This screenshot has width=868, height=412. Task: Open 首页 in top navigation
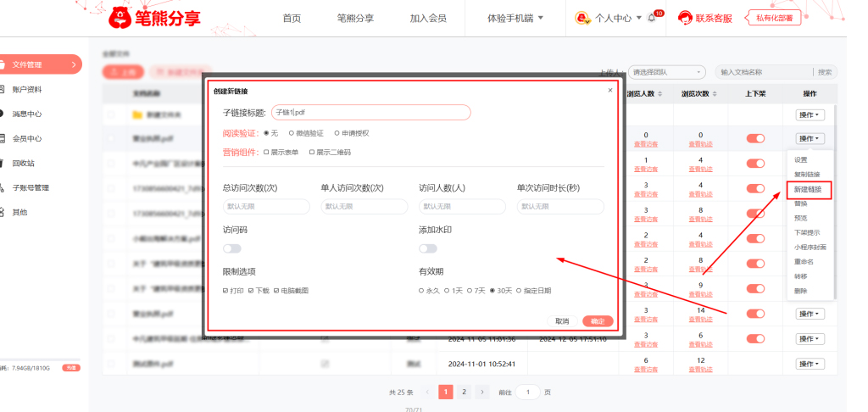coord(292,18)
